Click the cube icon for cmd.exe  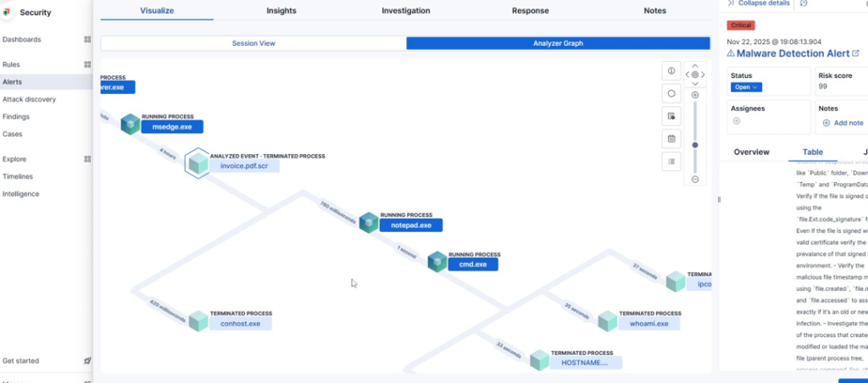coord(437,261)
